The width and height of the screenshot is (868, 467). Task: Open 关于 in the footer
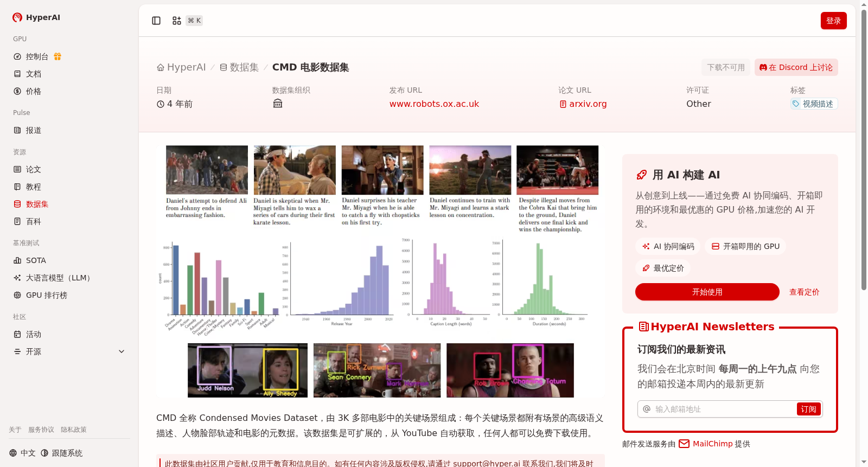click(x=15, y=430)
